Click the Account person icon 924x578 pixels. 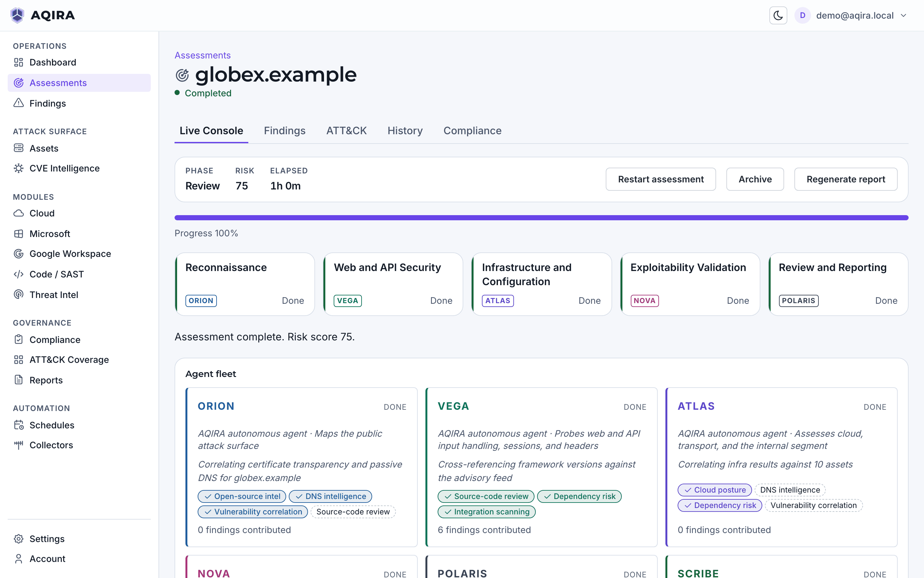19,558
